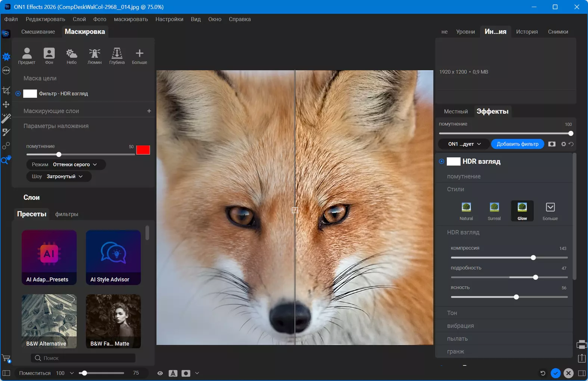
Task: Click the FX Effects tool icon
Action: pos(6,57)
